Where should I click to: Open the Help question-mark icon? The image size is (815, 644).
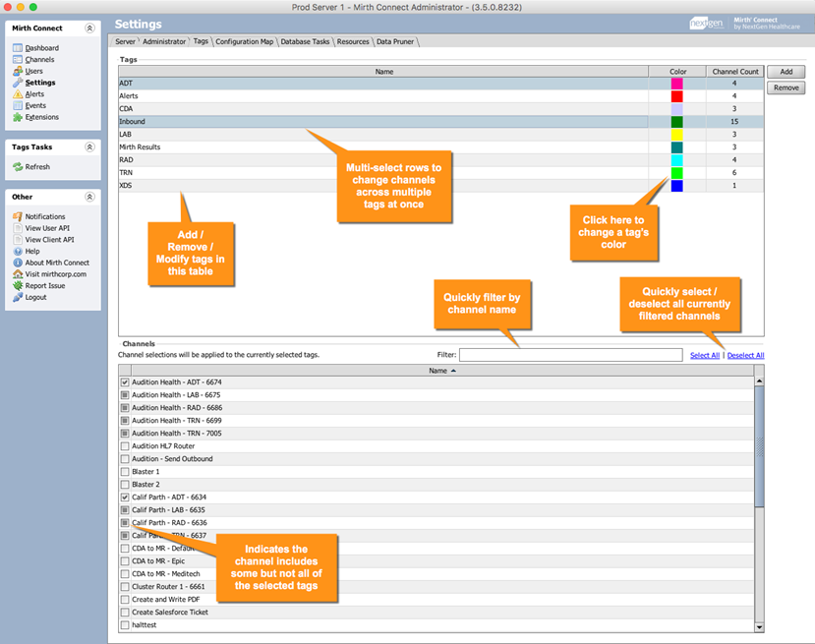(18, 251)
